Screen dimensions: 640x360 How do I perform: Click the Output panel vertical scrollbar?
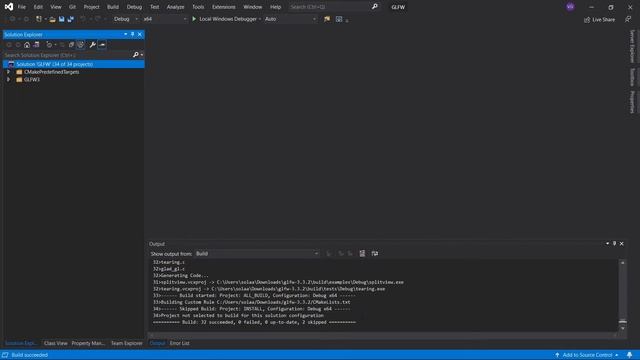[622, 296]
